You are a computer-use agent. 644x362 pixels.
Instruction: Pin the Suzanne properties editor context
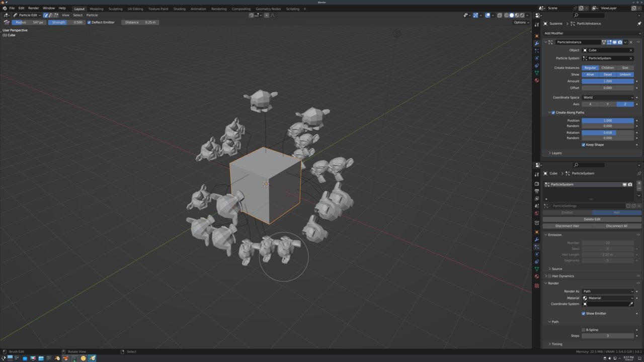(639, 24)
